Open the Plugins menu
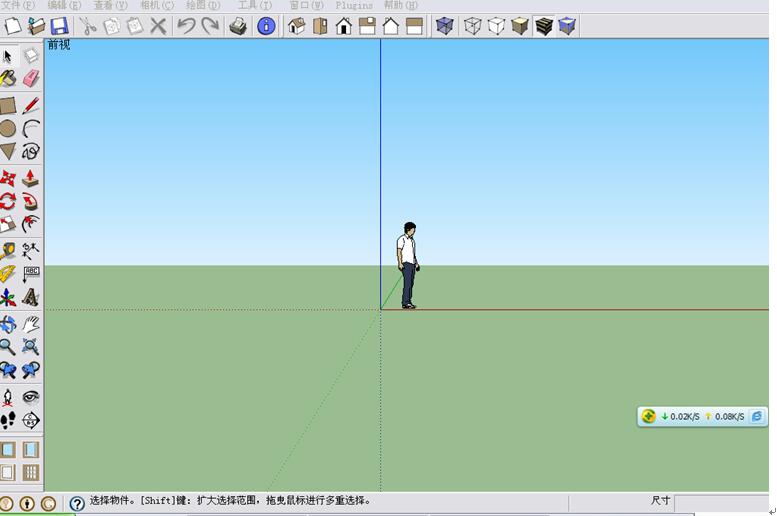 click(x=354, y=5)
